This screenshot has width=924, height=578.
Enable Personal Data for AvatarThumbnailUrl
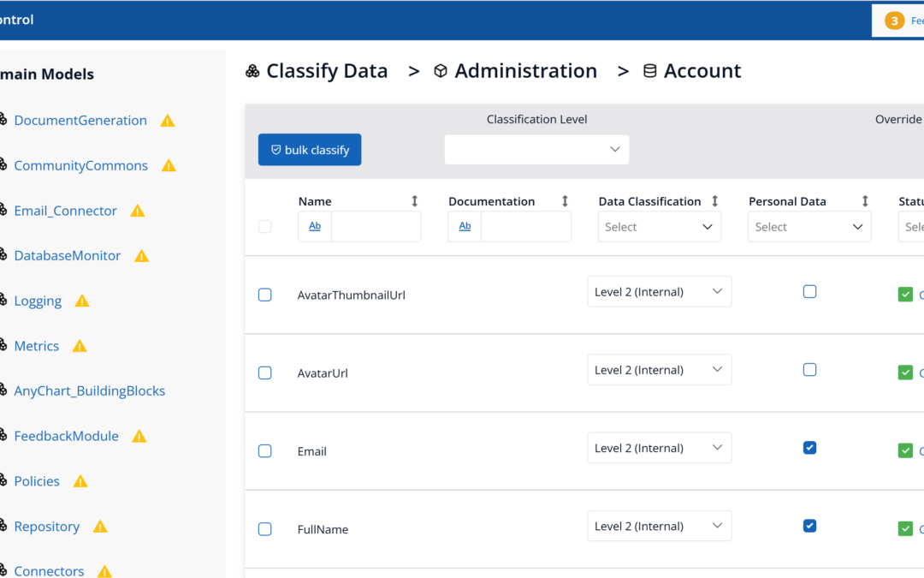coord(809,292)
